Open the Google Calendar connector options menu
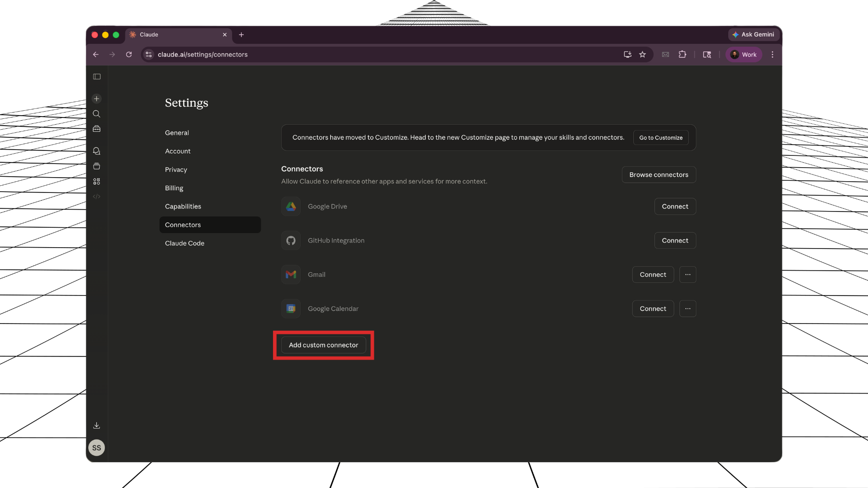868x488 pixels. click(x=688, y=309)
